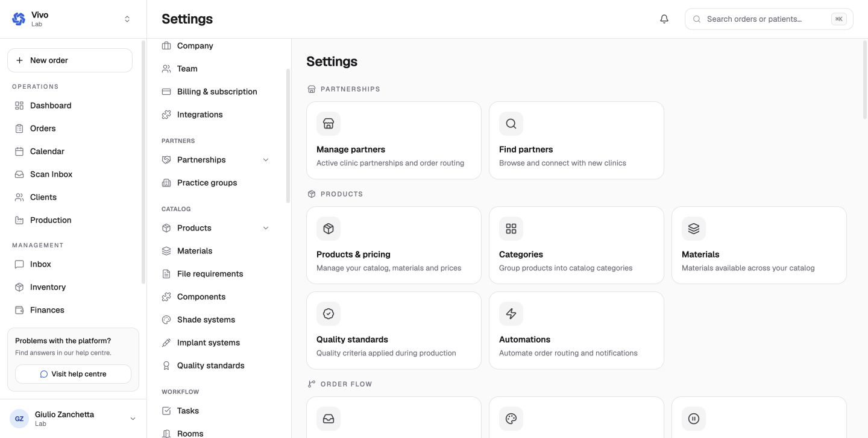This screenshot has width=868, height=438.
Task: Expand the Partnerships submenu chevron
Action: point(266,160)
